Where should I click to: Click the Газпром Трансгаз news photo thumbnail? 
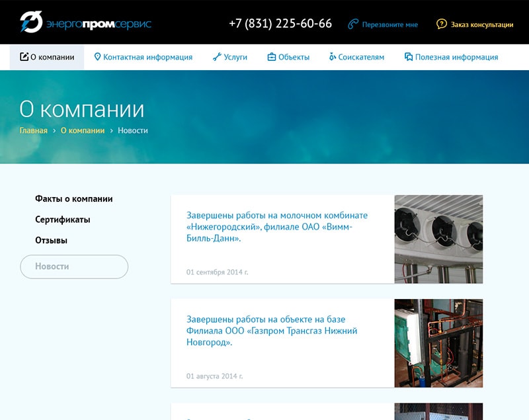tap(438, 343)
